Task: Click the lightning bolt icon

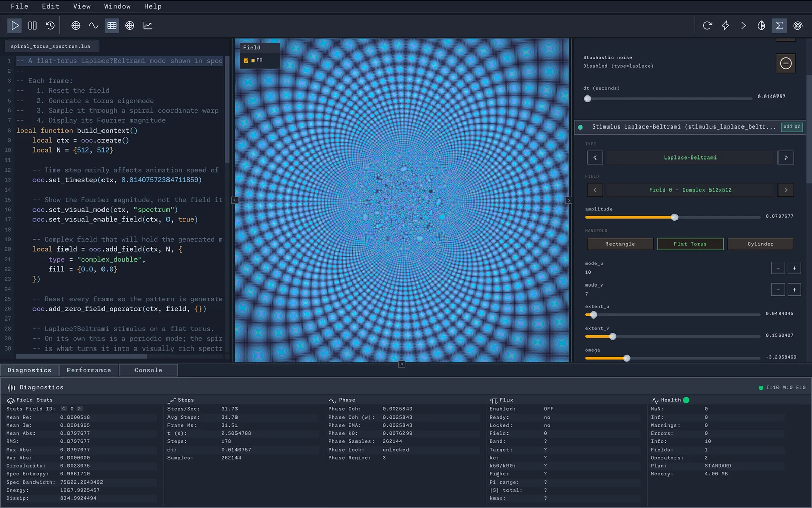Action: [x=725, y=25]
